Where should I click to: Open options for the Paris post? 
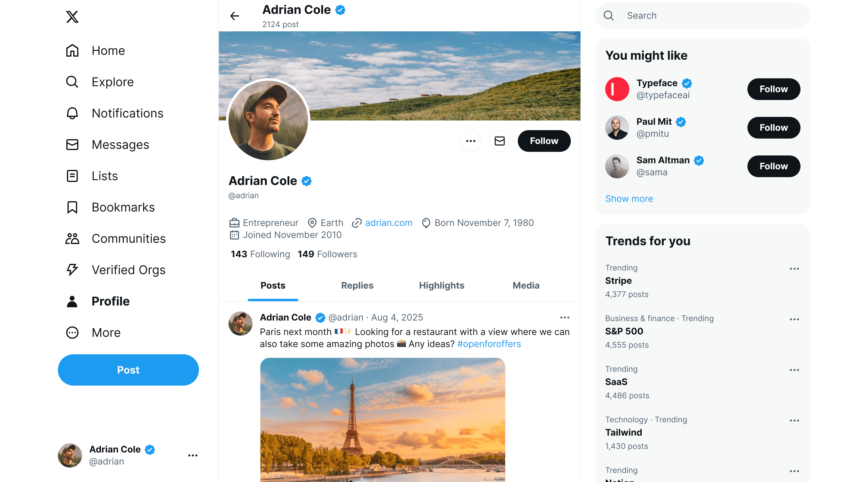tap(565, 317)
